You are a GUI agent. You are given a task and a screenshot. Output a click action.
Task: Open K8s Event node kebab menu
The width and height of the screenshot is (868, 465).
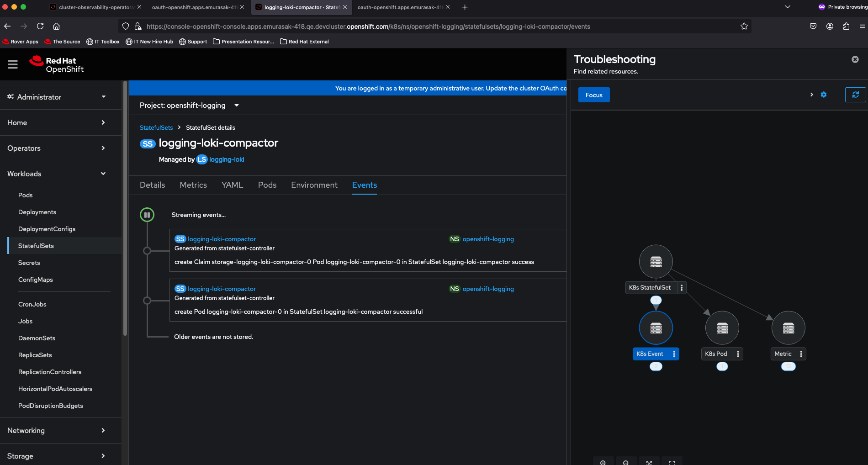pos(674,354)
